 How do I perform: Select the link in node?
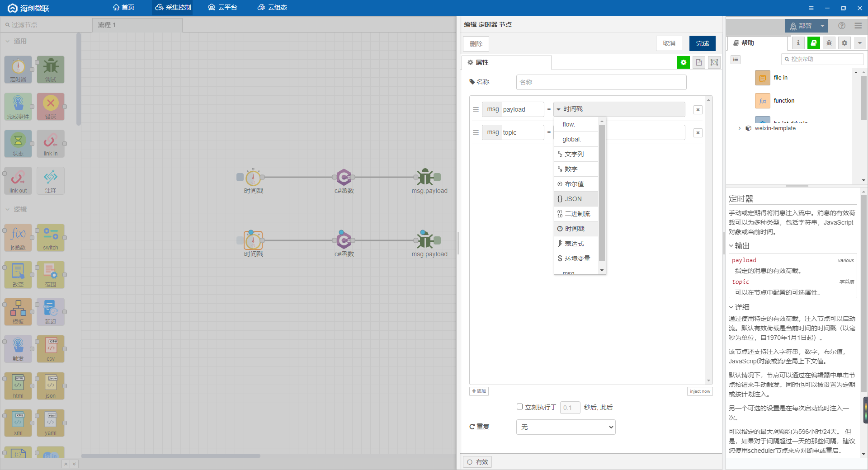pyautogui.click(x=51, y=144)
